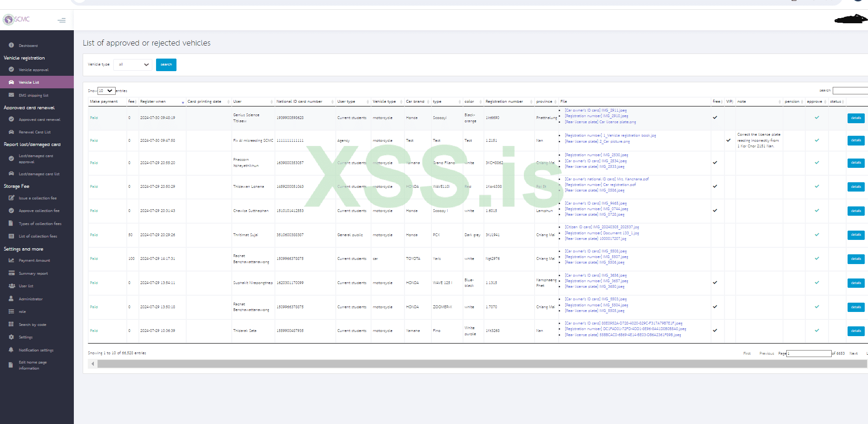Sort table by User type column

click(353, 101)
